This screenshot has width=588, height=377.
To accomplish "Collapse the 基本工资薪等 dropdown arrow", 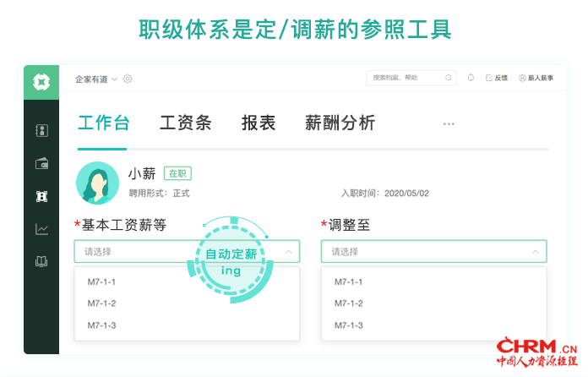I will tap(288, 251).
